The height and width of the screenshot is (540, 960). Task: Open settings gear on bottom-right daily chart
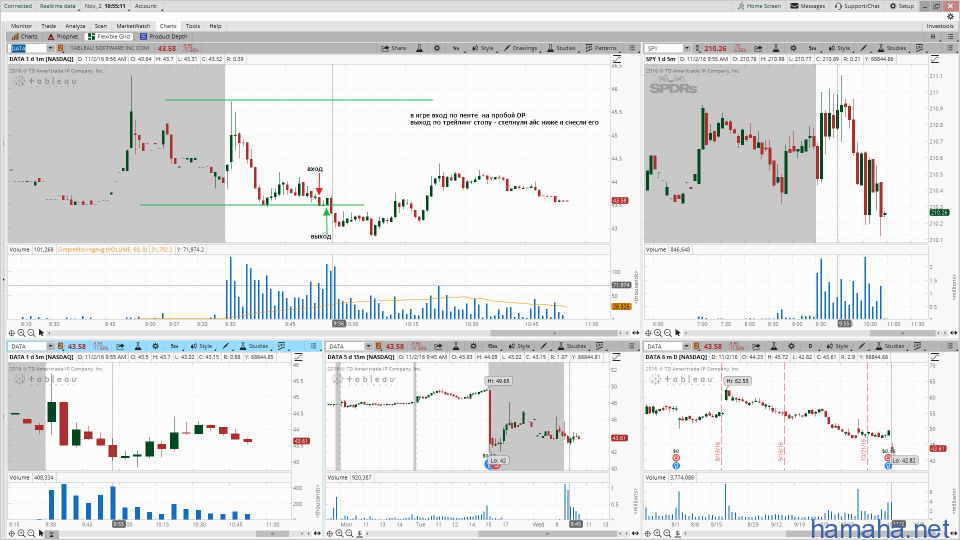[791, 346]
